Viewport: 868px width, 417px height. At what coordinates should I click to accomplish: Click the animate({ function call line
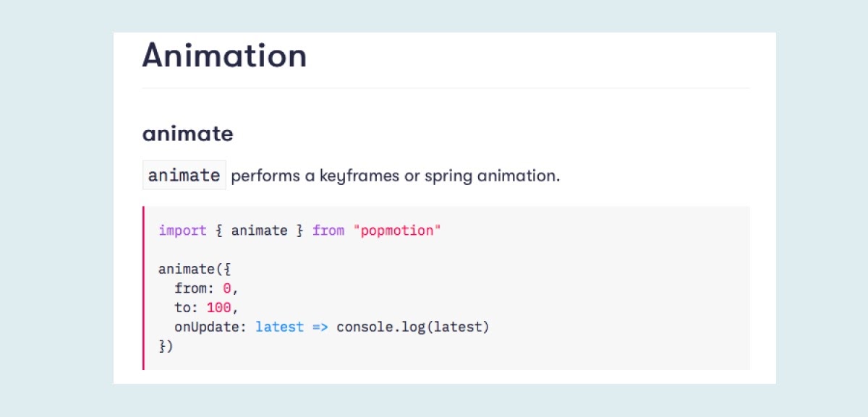coord(195,270)
